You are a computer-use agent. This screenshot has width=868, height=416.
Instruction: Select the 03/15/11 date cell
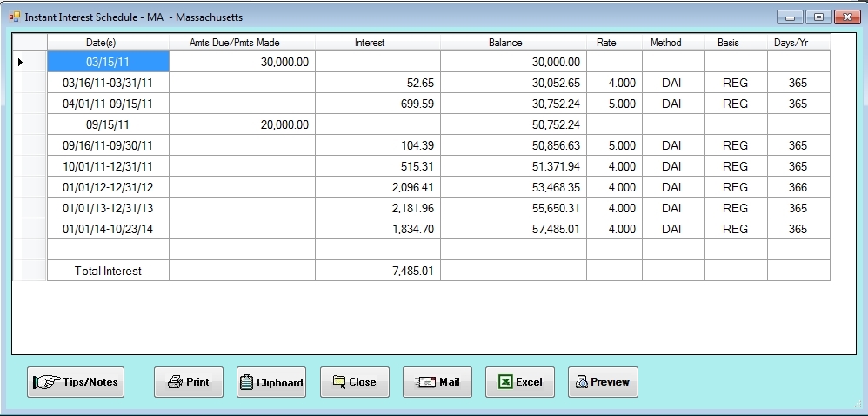pos(108,62)
